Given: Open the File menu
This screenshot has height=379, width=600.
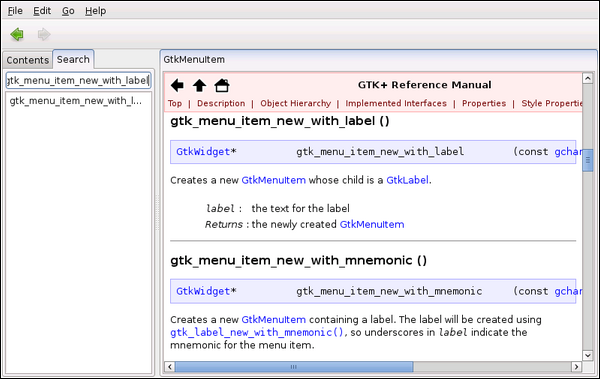Looking at the screenshot, I should tap(15, 11).
